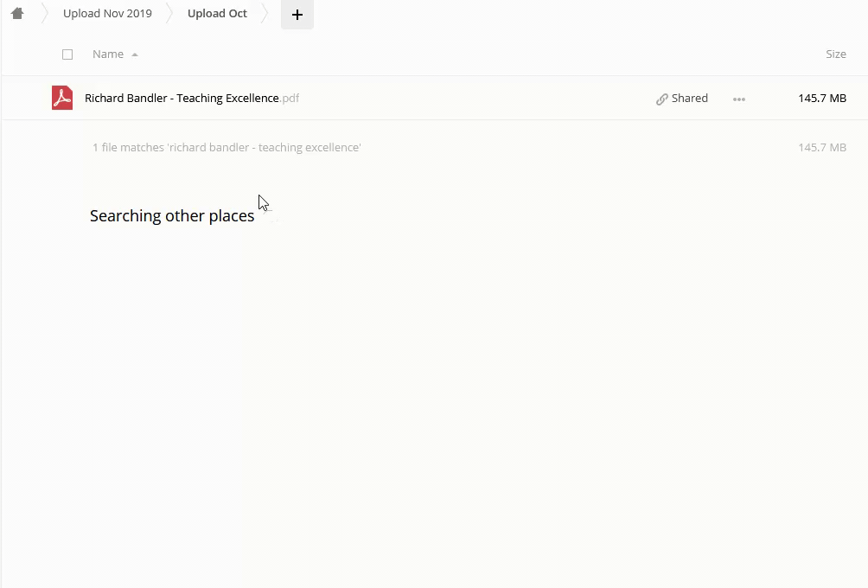The height and width of the screenshot is (588, 868).
Task: Click the summary row total size value
Action: coord(821,148)
